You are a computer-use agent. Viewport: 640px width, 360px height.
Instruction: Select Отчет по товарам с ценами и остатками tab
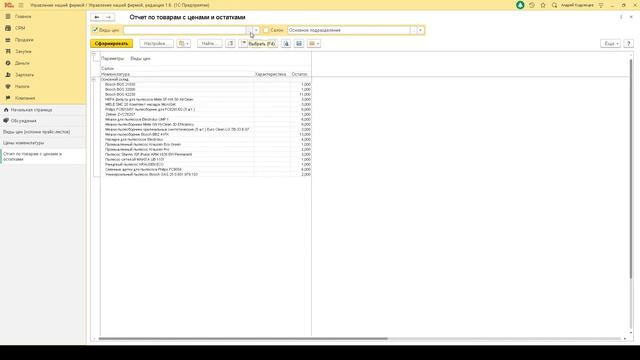(43, 156)
